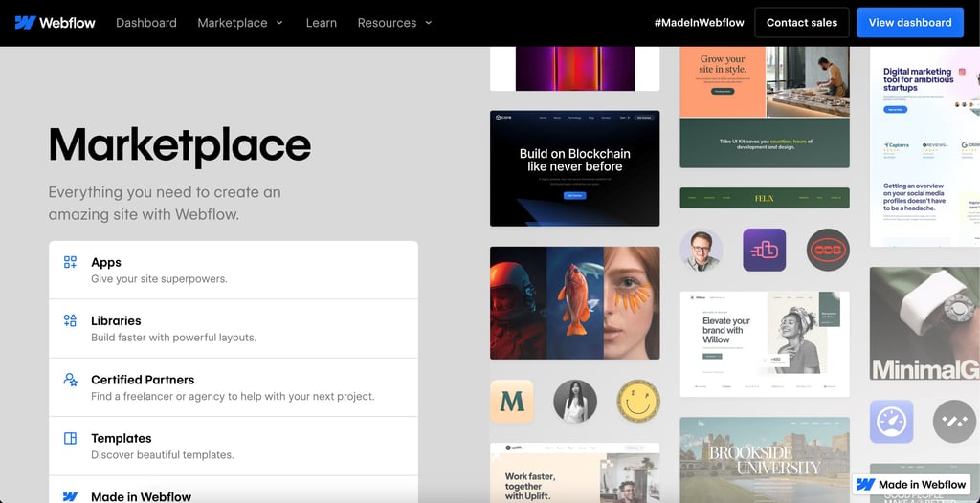Click the Made in Webflow badge
The width and height of the screenshot is (980, 503).
point(912,484)
